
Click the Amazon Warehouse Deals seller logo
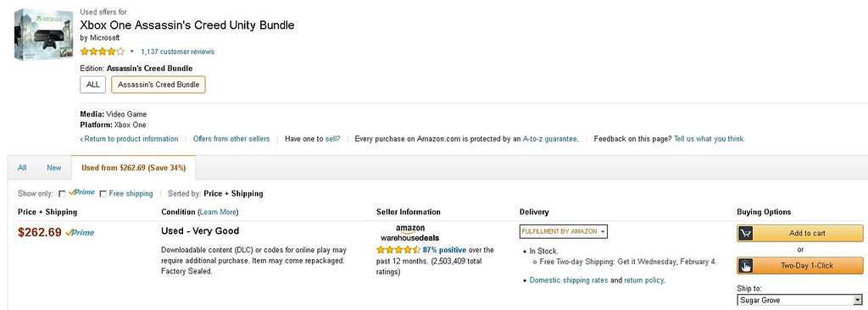410,233
